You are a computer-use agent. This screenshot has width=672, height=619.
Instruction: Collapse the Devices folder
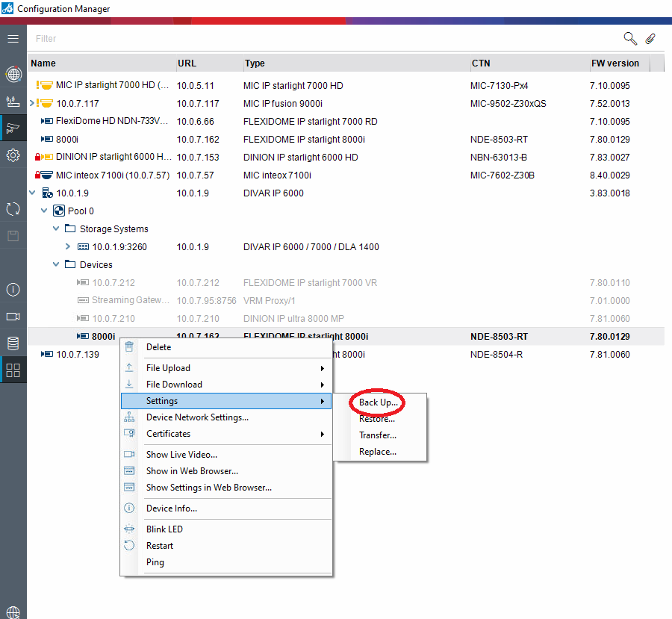56,264
